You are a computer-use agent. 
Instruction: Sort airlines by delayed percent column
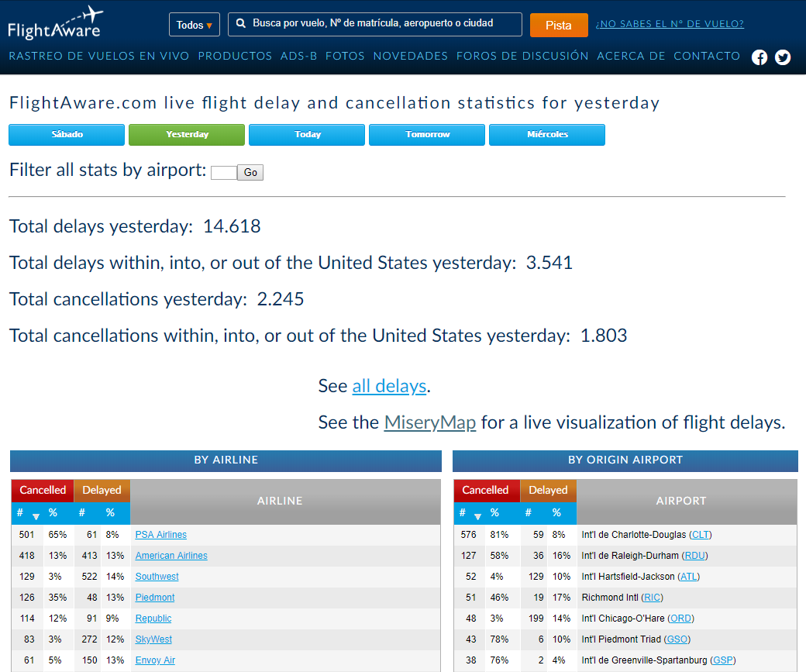coord(110,512)
